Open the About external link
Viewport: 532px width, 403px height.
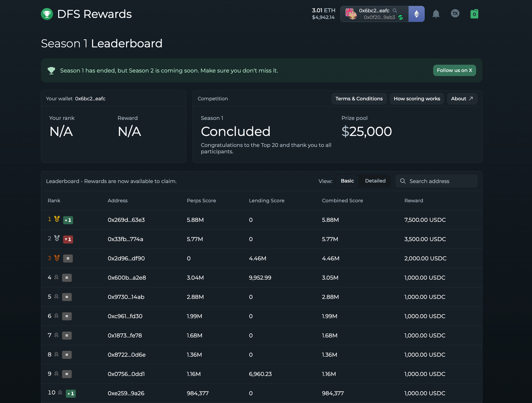[462, 99]
